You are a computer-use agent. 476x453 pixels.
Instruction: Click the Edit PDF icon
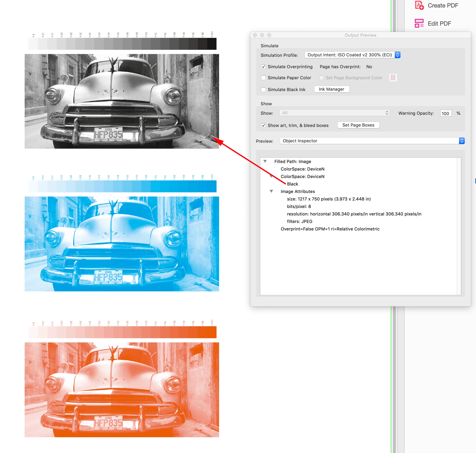pyautogui.click(x=419, y=23)
